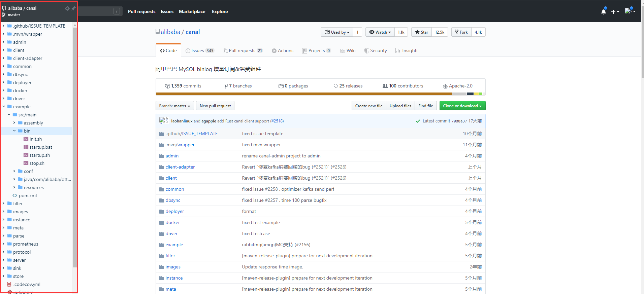Open the plus create-new menu
This screenshot has height=294, width=644.
[x=615, y=12]
